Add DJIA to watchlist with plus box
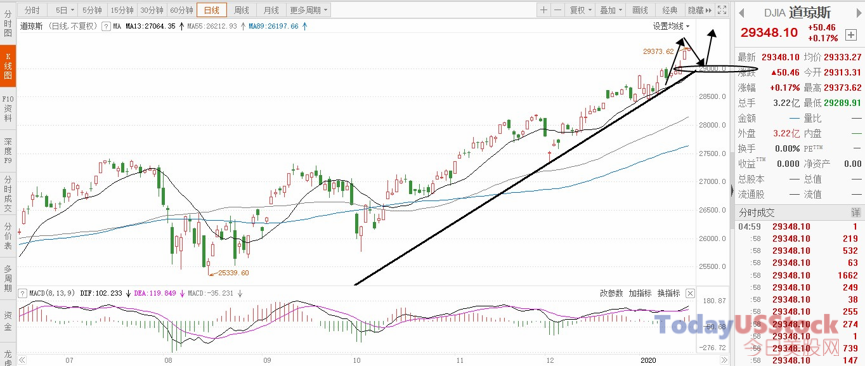 [x=850, y=34]
